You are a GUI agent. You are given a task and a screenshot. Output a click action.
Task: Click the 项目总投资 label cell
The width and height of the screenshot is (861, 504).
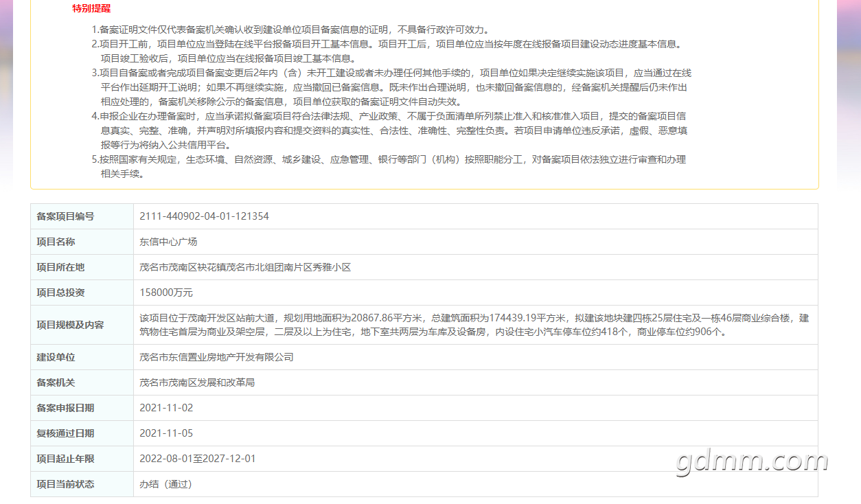(82, 293)
